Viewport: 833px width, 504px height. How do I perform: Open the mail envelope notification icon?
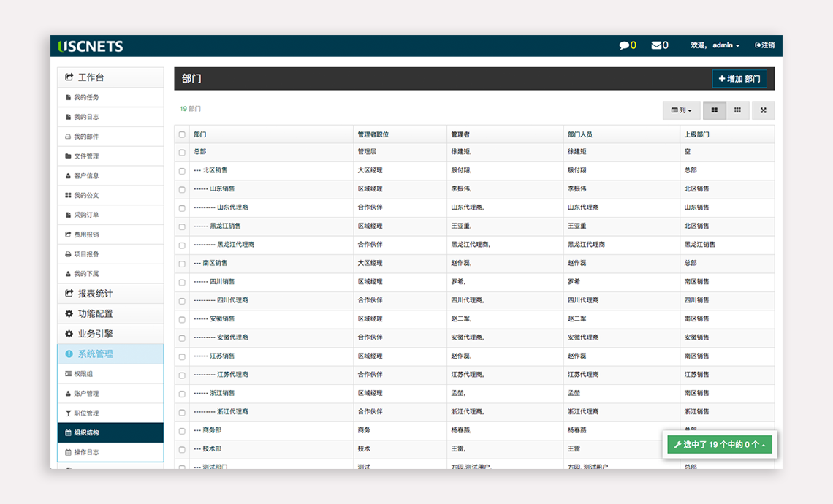(656, 45)
